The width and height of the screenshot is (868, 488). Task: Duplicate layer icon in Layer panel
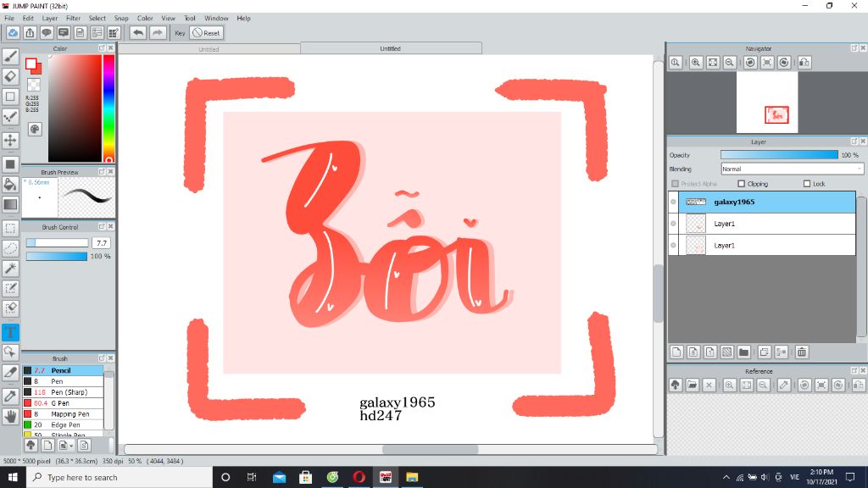[765, 352]
